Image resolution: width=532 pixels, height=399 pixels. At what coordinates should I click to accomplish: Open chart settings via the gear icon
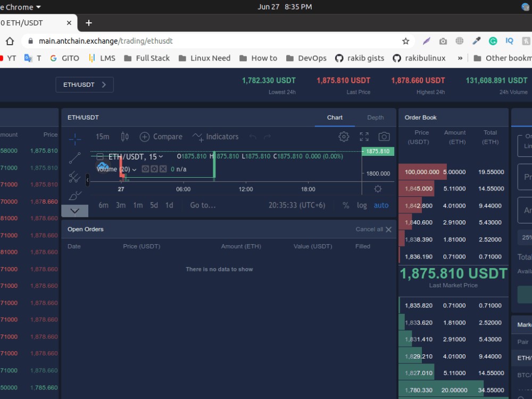click(x=344, y=137)
